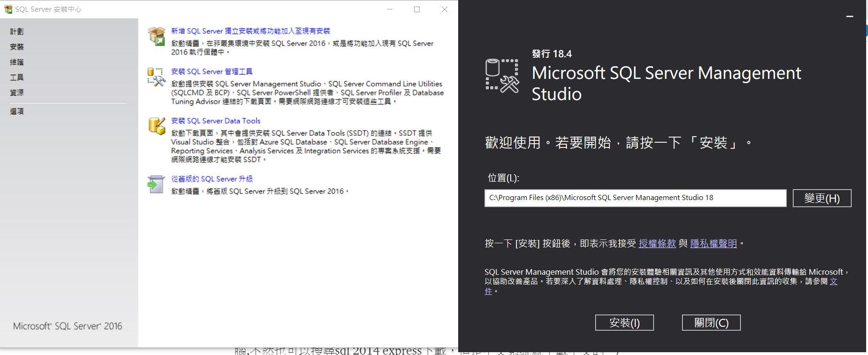Go to the 資源 page
The image size is (868, 355).
[17, 93]
